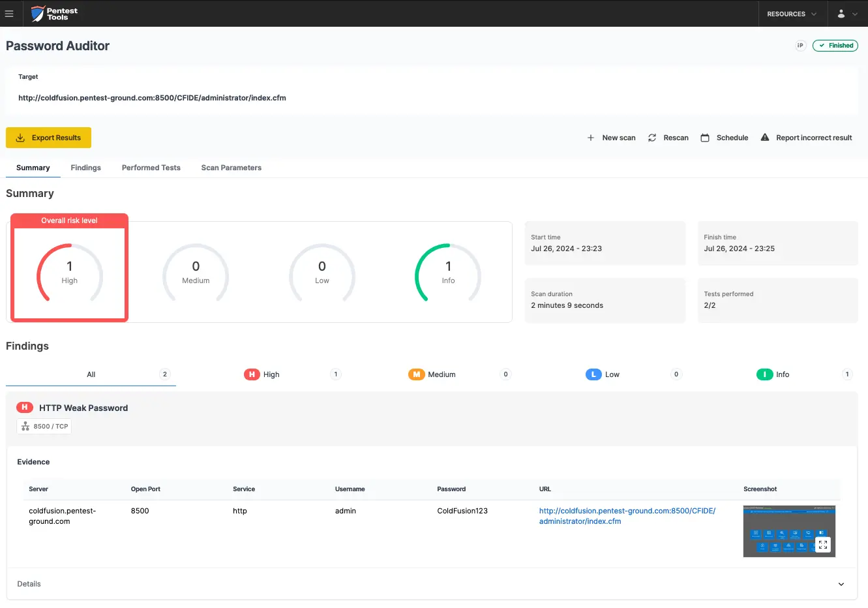868x608 pixels.
Task: Click the Finished status badge
Action: 835,46
